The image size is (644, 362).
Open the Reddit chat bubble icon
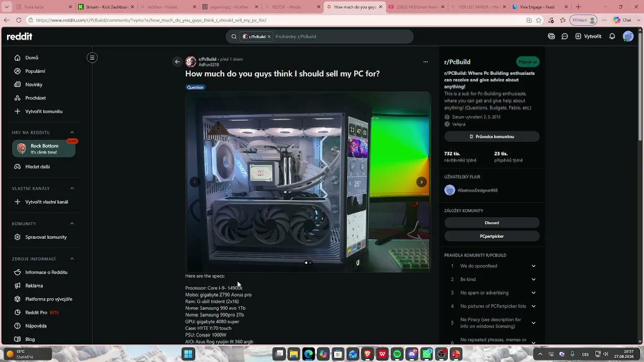(565, 36)
